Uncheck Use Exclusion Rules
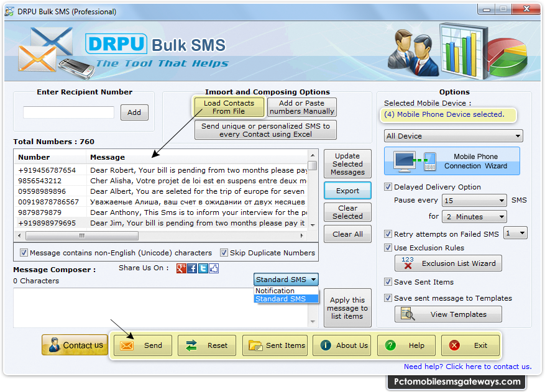545x392 pixels. click(388, 247)
